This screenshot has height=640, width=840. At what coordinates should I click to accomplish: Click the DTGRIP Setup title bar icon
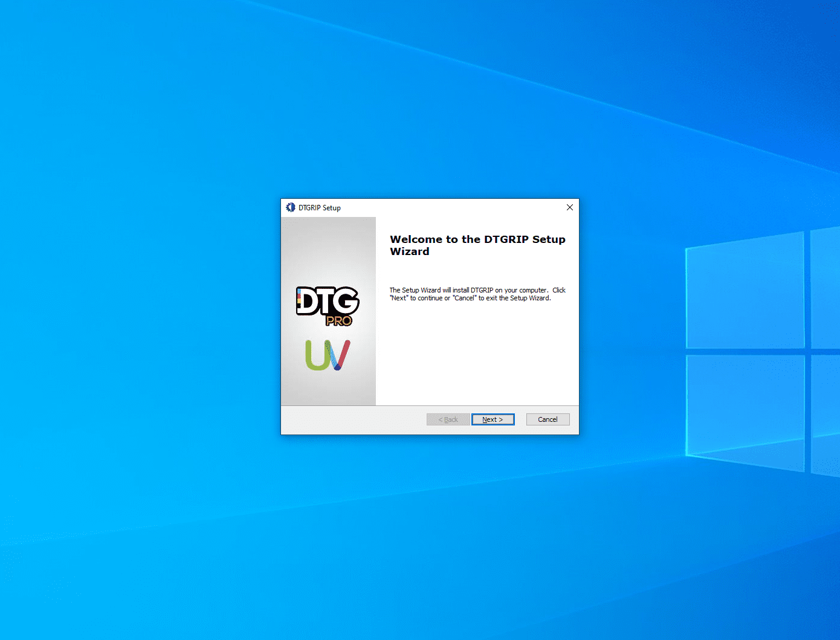click(x=291, y=207)
